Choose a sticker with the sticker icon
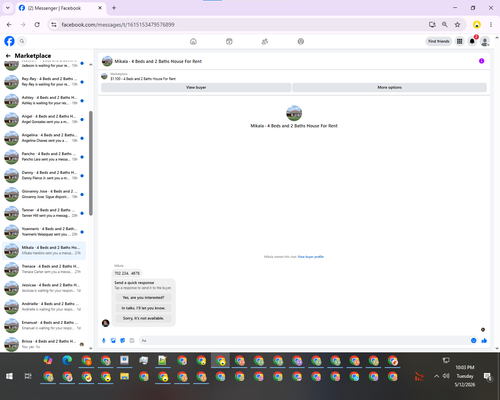Screen dimensions: 500x400 click(x=122, y=340)
